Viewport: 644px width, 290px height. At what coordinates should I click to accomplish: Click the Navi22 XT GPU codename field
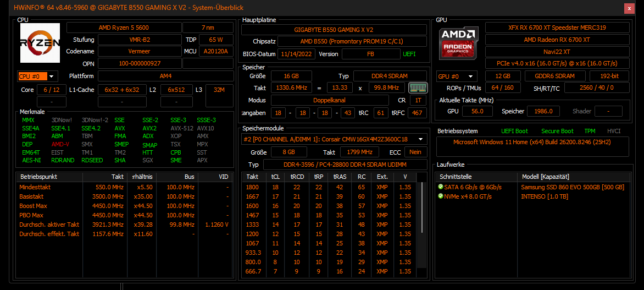[x=557, y=52]
